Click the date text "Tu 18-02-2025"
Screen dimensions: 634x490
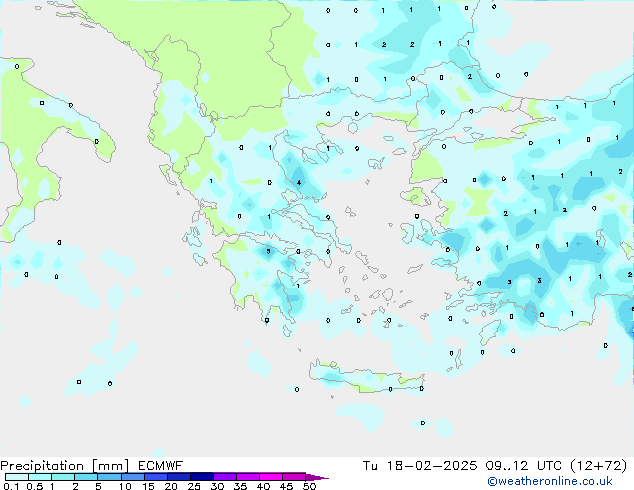tap(420, 466)
